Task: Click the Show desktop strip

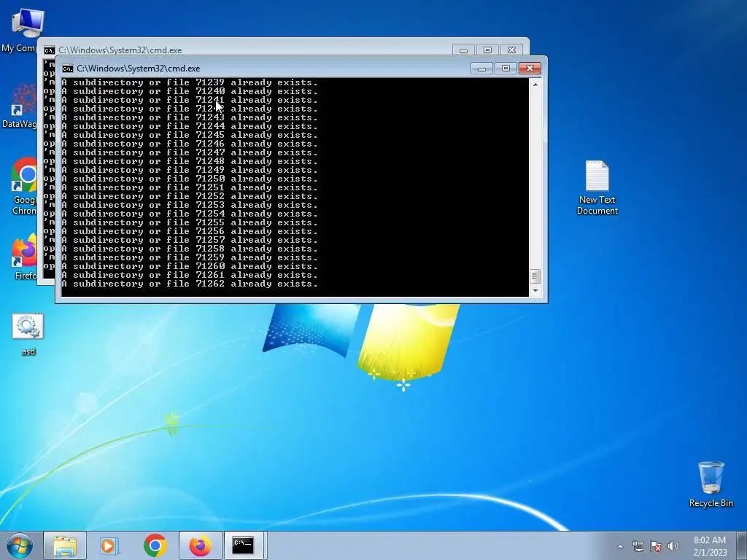Action: (x=742, y=545)
